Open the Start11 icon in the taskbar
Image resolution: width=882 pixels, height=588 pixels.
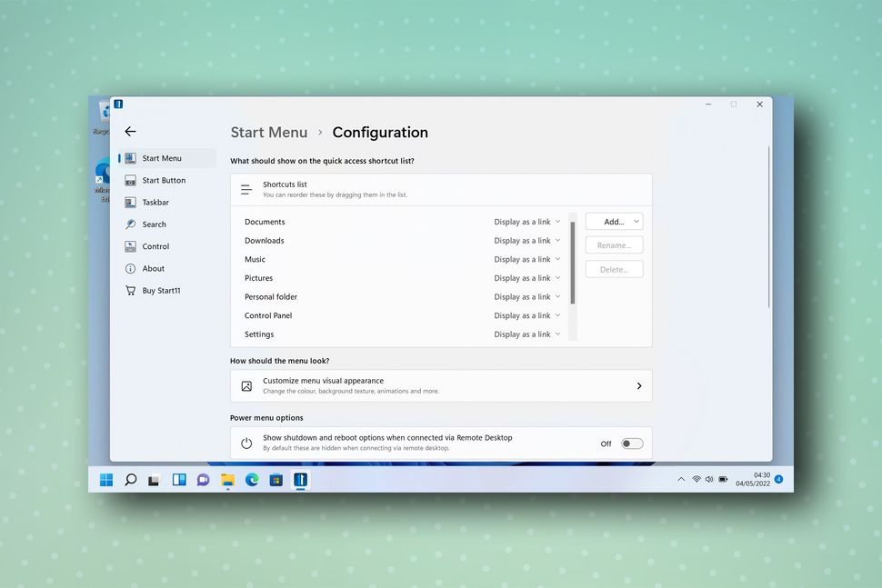pyautogui.click(x=300, y=479)
